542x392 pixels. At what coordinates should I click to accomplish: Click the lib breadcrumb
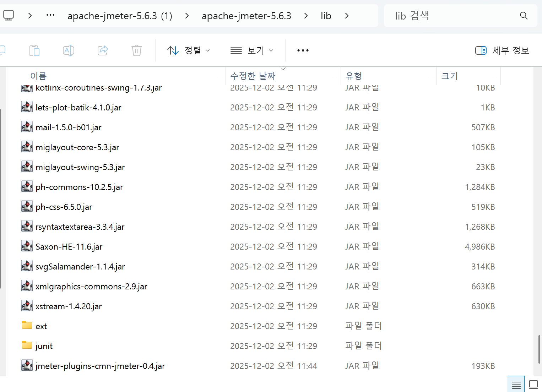[326, 16]
